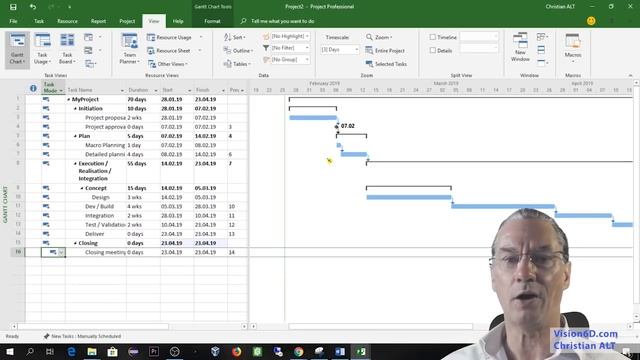
Task: Click the 07.02 milestone marker in chart
Action: (337, 127)
